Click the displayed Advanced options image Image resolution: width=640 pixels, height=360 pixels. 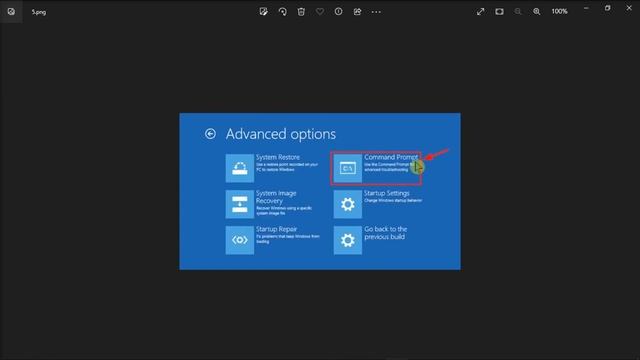coord(320,191)
